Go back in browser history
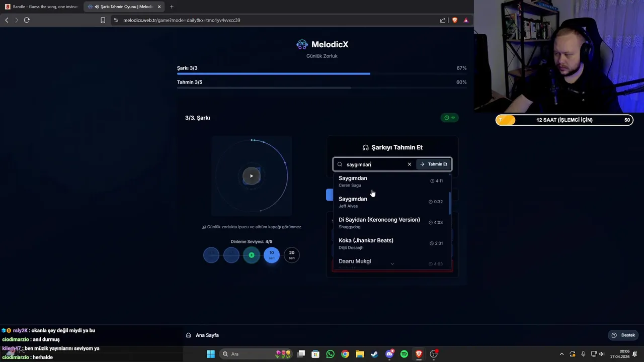The width and height of the screenshot is (644, 362). pos(7,20)
